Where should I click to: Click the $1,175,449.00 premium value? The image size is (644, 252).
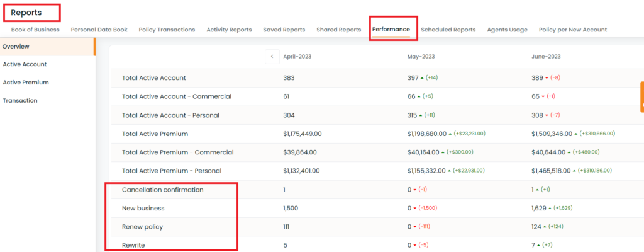303,134
